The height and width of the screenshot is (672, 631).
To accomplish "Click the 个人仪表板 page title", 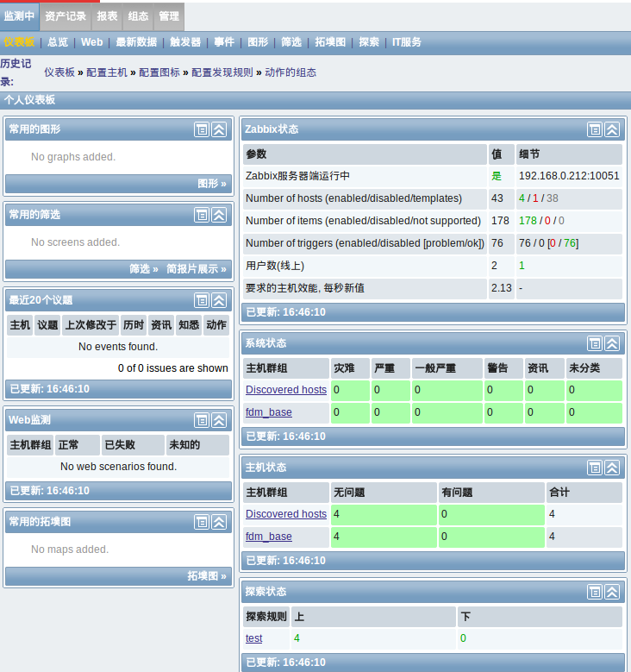I will point(29,100).
